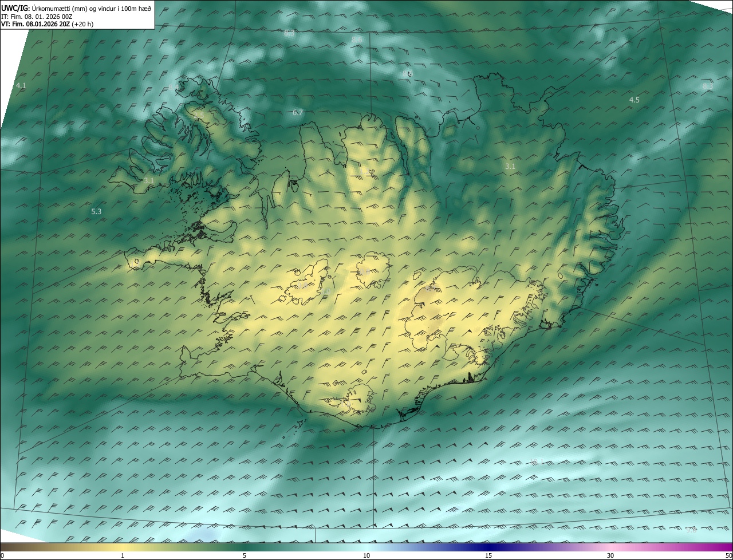Image resolution: width=733 pixels, height=560 pixels.
Task: Click the 5.3 value label on the map
Action: [x=96, y=211]
